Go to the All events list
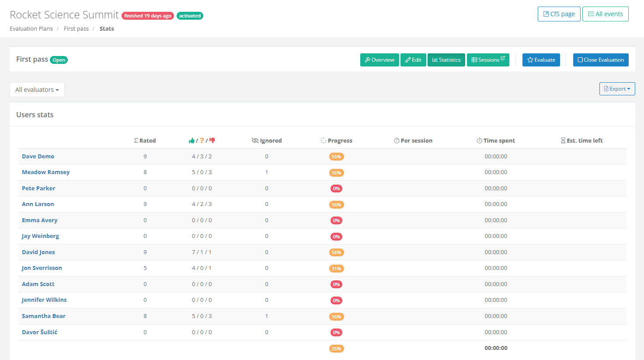This screenshot has width=644, height=360. point(605,14)
